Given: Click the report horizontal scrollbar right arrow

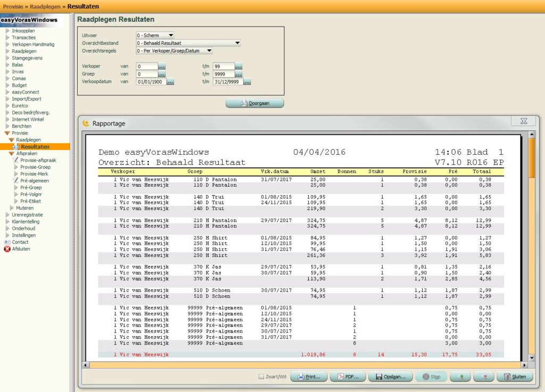Looking at the screenshot, I should point(524,365).
